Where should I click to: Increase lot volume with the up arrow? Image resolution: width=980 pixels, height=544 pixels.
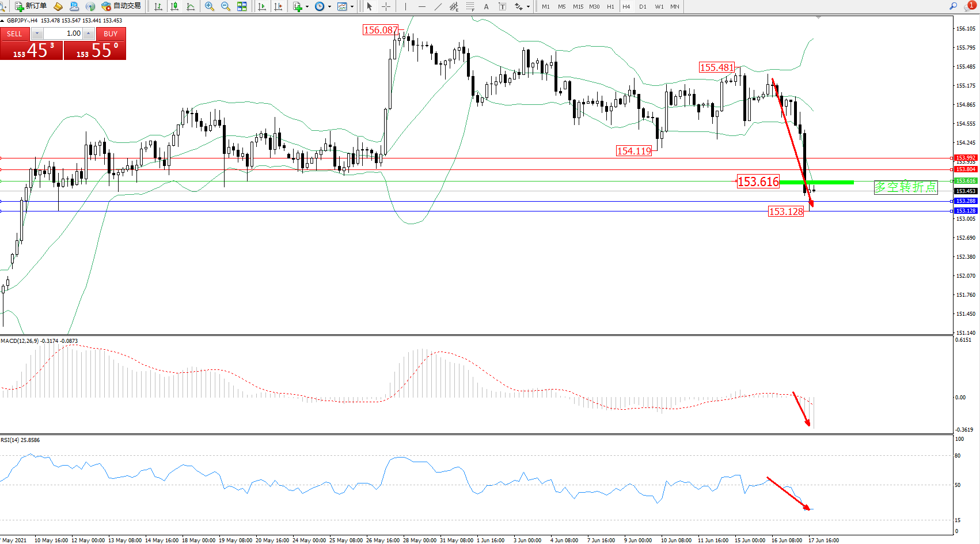pos(88,33)
